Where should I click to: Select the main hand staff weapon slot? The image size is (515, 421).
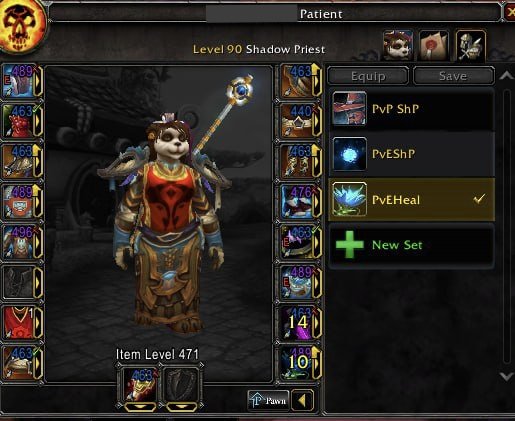[140, 384]
